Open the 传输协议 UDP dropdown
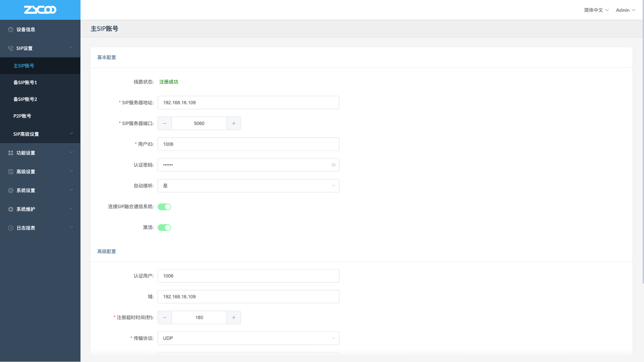This screenshot has width=644, height=362. click(x=248, y=338)
